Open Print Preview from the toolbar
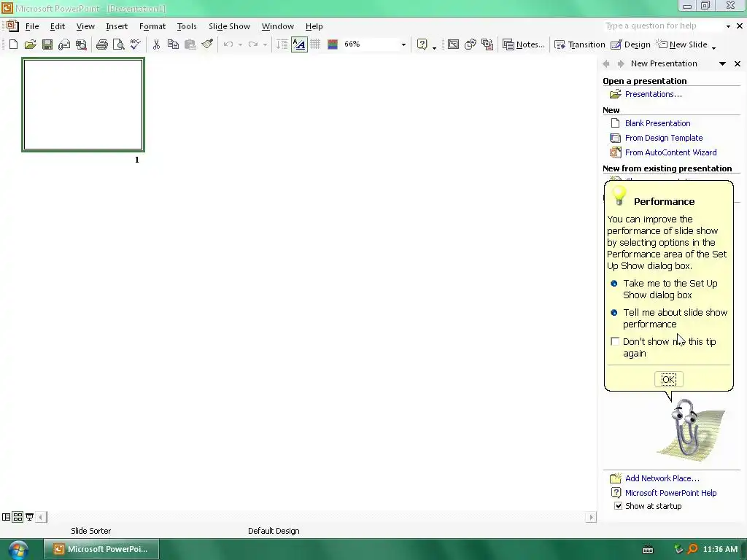747x560 pixels. [119, 44]
